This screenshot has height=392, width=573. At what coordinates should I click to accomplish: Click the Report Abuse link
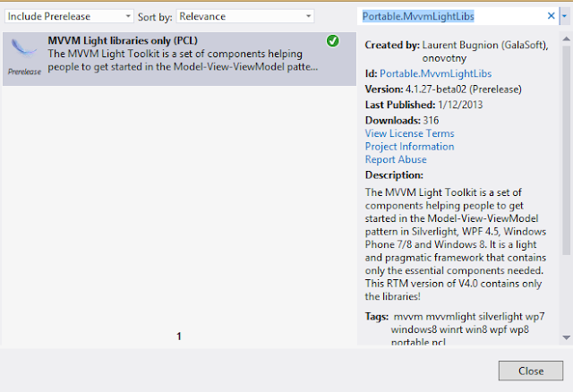tap(396, 159)
